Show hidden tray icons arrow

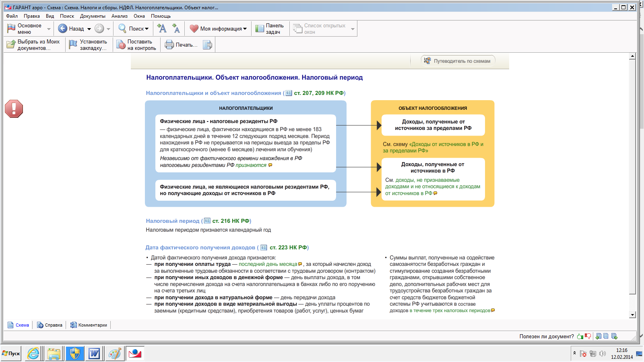[x=574, y=353]
